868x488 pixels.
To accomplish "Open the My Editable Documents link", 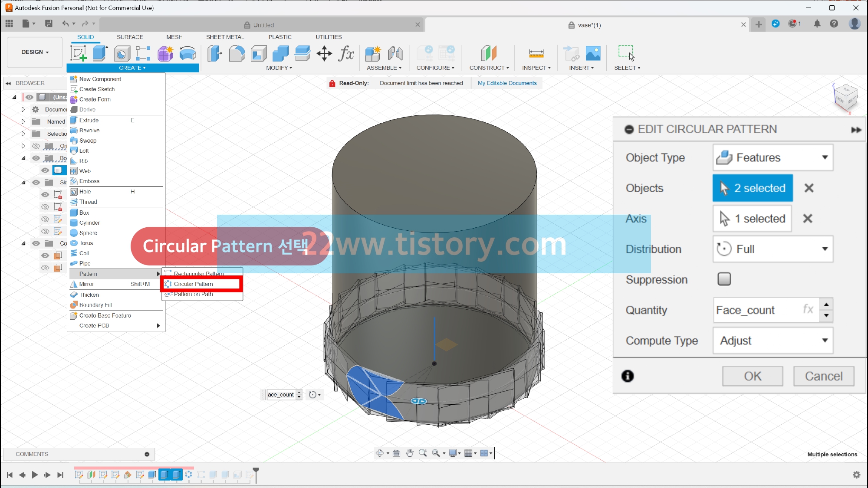I will point(507,83).
